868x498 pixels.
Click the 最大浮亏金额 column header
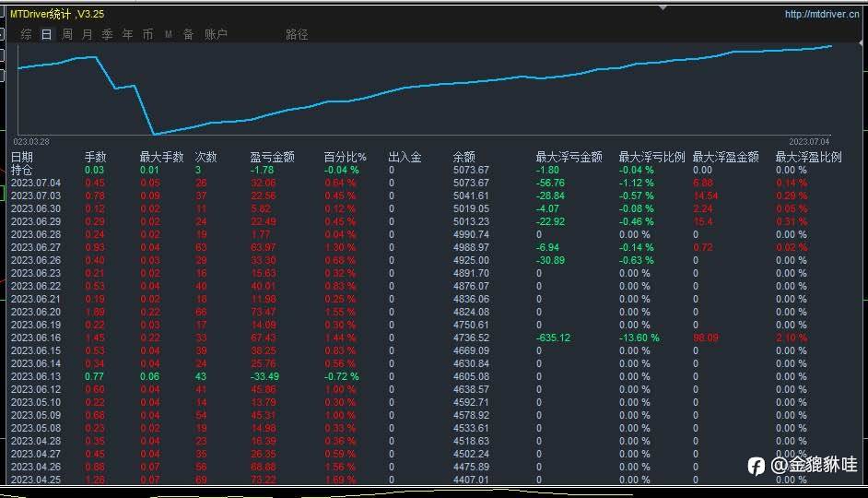pyautogui.click(x=569, y=157)
